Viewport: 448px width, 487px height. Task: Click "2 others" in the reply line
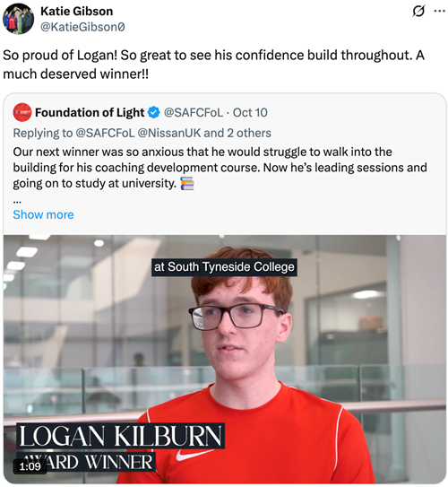tap(249, 134)
